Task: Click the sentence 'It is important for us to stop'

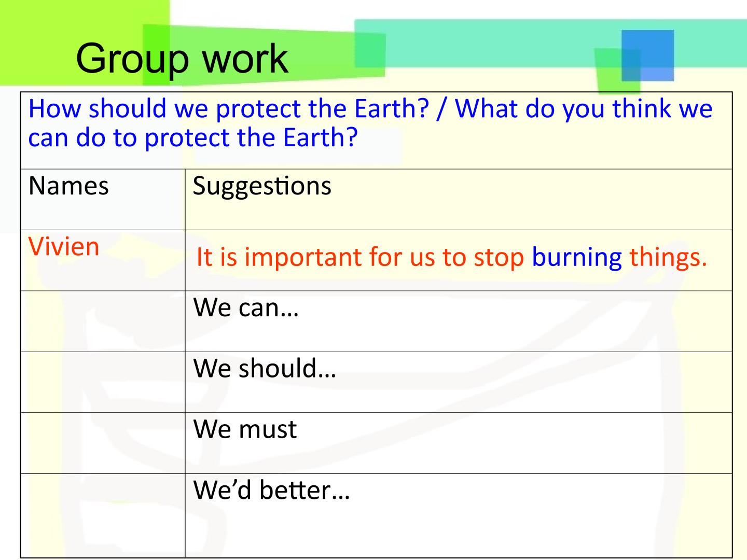Action: (361, 257)
